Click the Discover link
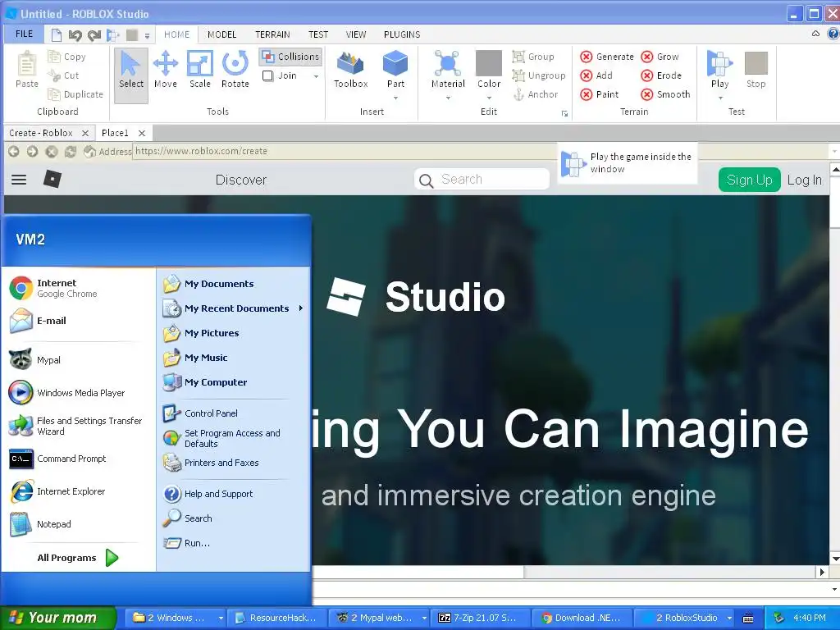The width and height of the screenshot is (840, 630). pyautogui.click(x=241, y=180)
